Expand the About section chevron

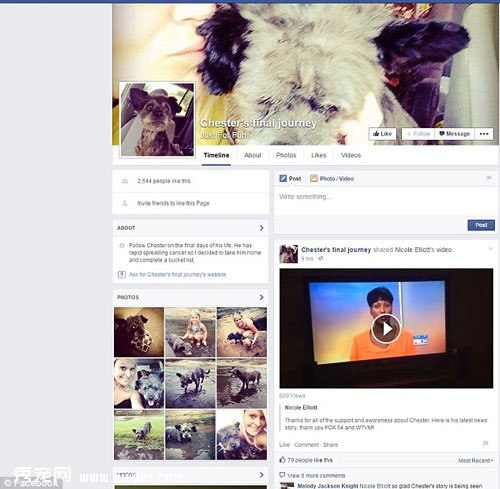point(261,228)
